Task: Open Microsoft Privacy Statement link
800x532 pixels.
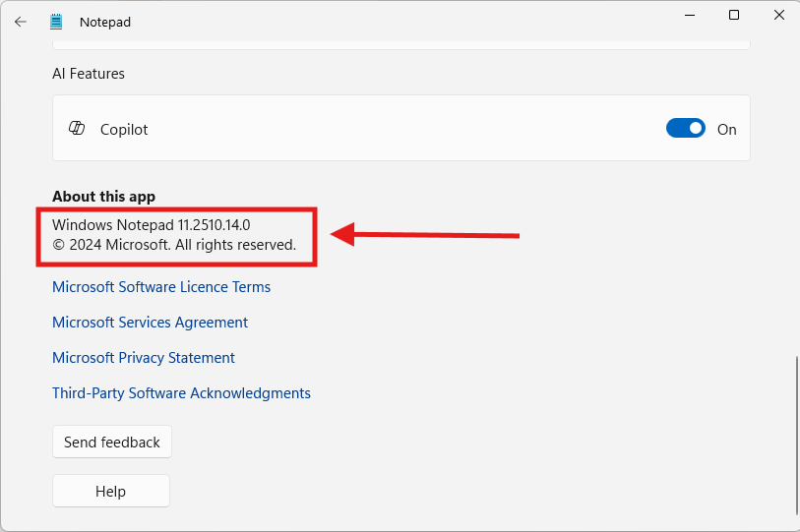Action: click(144, 358)
